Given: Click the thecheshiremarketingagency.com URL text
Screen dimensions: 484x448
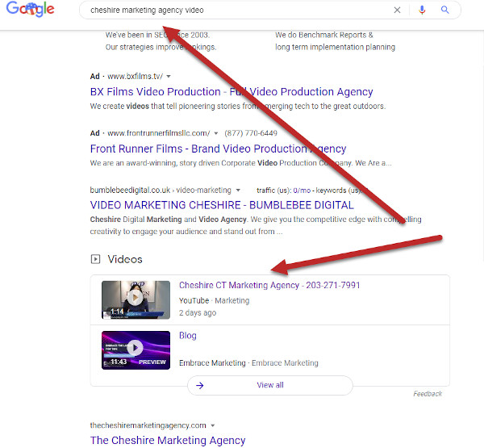Looking at the screenshot, I should 148,425.
